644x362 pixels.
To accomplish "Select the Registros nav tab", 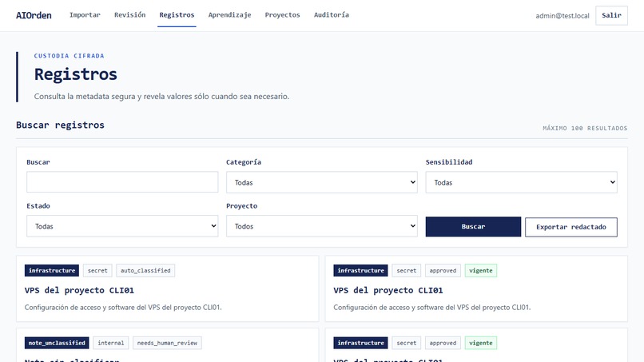I will (x=177, y=15).
